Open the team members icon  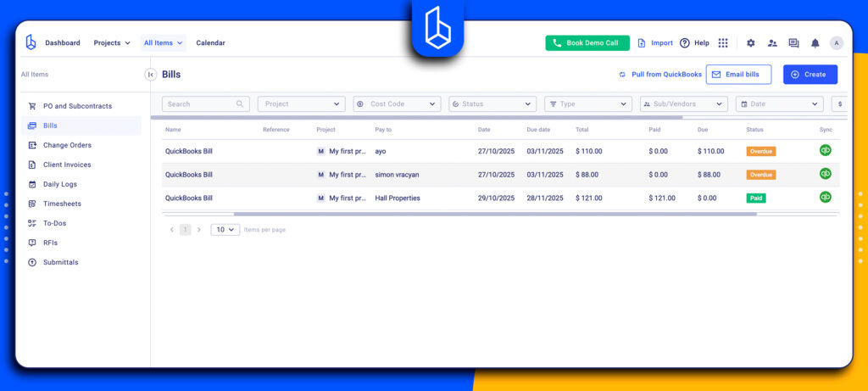pyautogui.click(x=772, y=42)
